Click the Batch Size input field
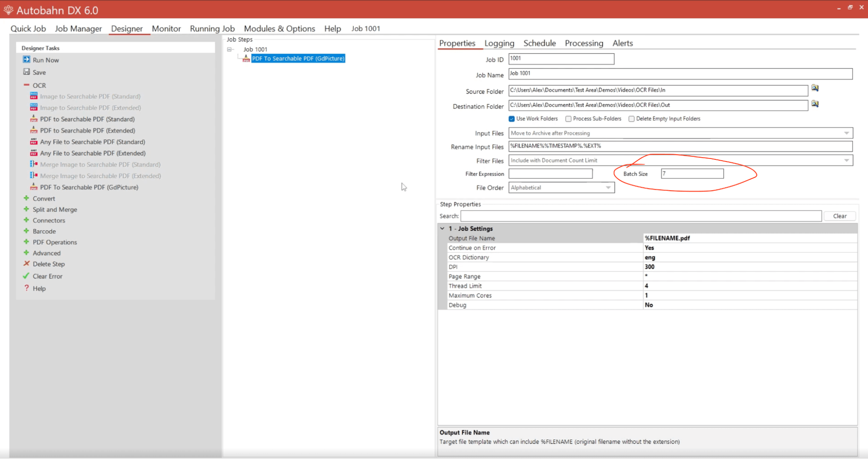The width and height of the screenshot is (868, 459). point(692,174)
